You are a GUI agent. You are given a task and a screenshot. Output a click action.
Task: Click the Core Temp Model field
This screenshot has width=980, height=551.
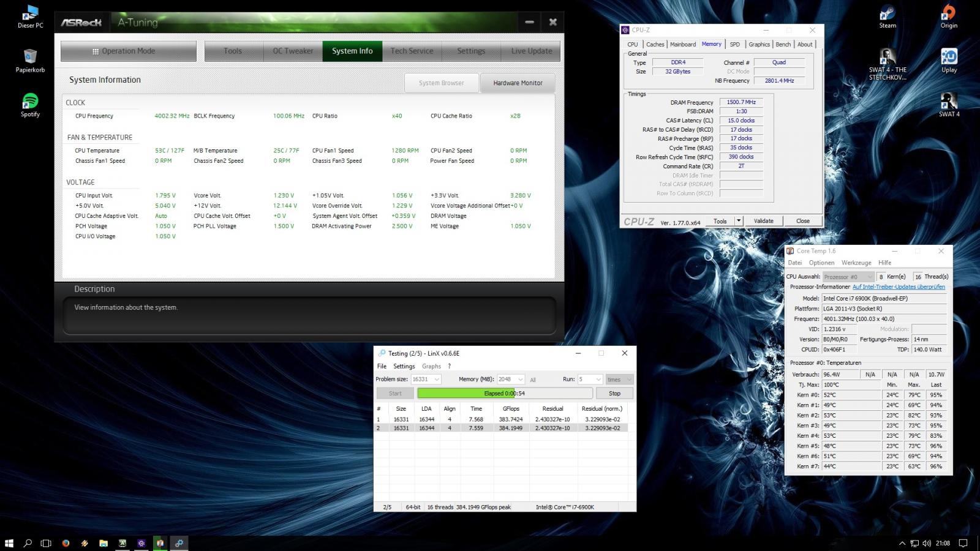[x=884, y=299]
